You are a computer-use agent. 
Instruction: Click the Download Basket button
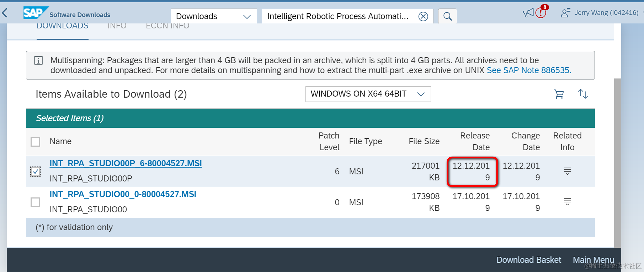pos(529,260)
